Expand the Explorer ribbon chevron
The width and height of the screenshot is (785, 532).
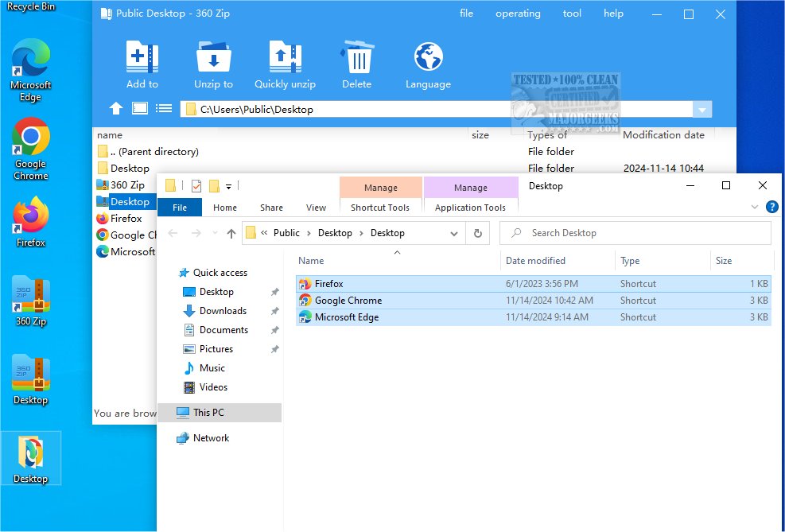pyautogui.click(x=755, y=207)
